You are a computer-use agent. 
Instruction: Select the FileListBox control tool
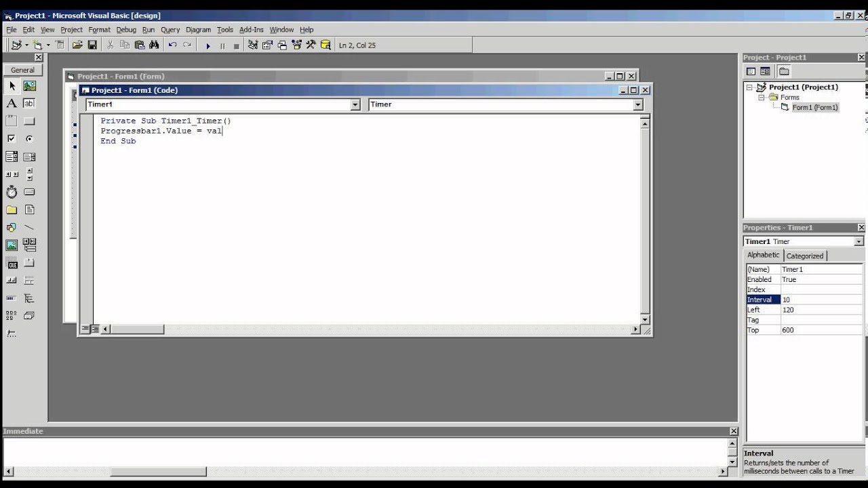[x=29, y=210]
